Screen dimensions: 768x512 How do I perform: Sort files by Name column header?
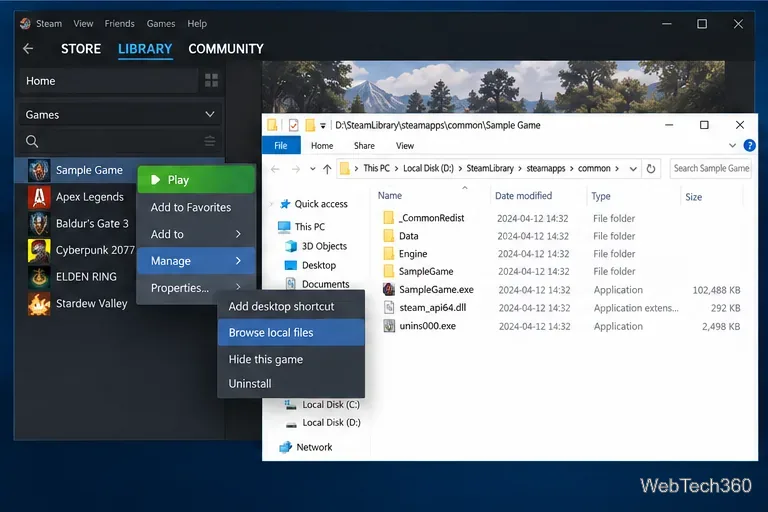(x=390, y=195)
